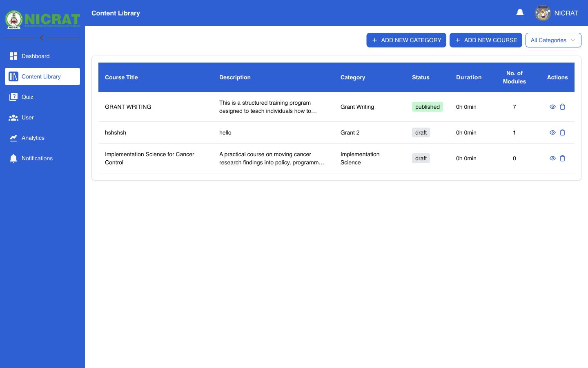Click the Content Library page heading
Image resolution: width=588 pixels, height=368 pixels.
tap(116, 13)
